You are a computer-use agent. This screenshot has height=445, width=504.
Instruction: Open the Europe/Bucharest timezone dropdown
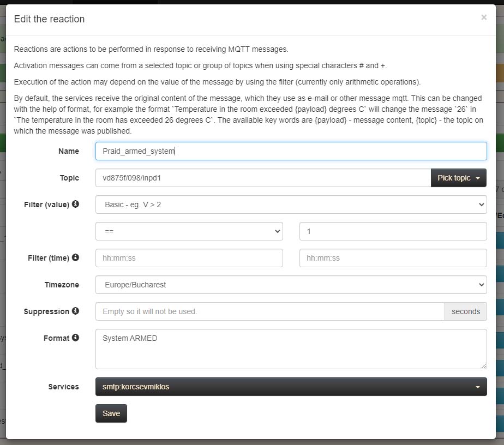(291, 285)
